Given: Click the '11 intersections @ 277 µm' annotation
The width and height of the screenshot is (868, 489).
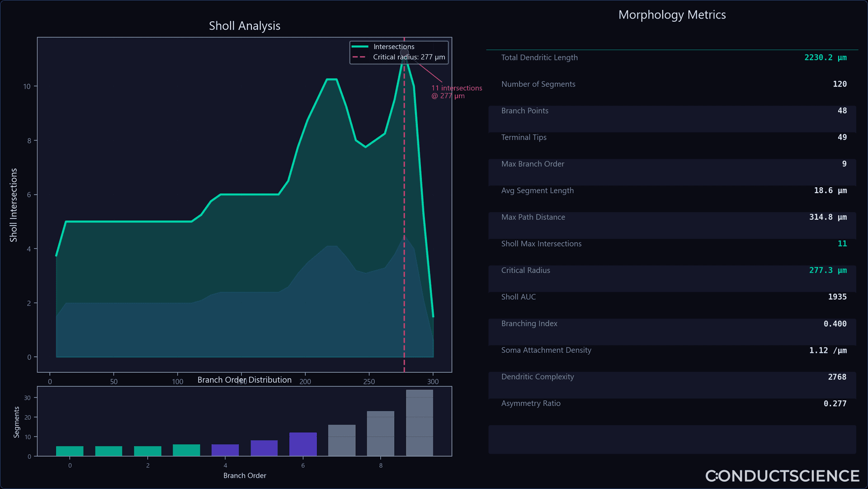Looking at the screenshot, I should pos(457,92).
